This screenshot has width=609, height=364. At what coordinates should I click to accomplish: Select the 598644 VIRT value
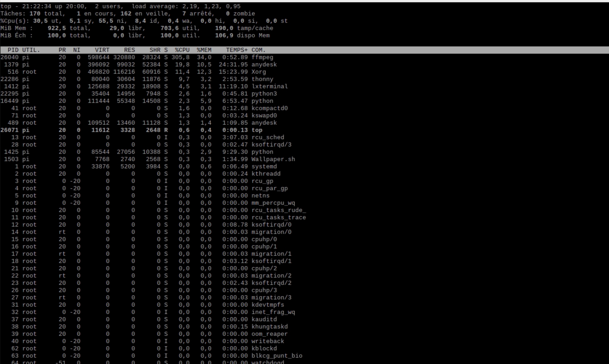coord(99,57)
